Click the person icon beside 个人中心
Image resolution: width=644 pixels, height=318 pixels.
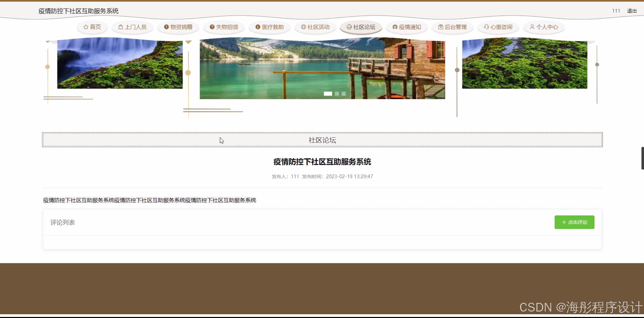click(x=532, y=27)
